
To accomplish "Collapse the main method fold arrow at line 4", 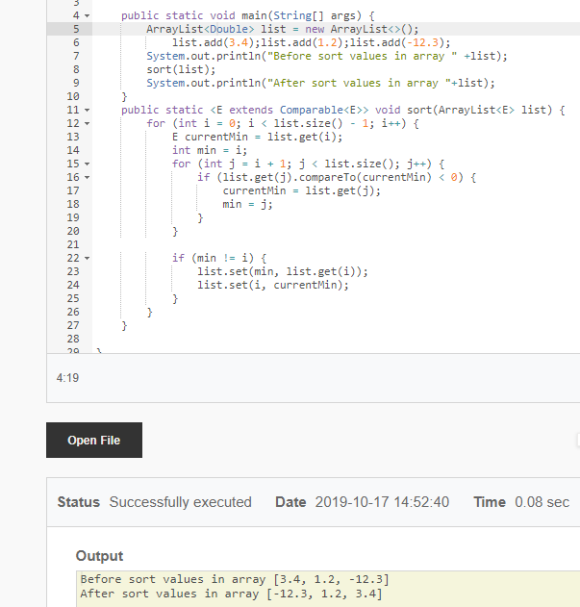I will [x=87, y=16].
